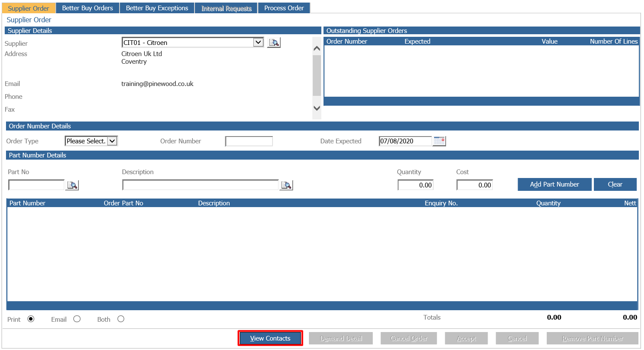Click supplier details scroll down arrow
644x350 pixels.
[317, 108]
